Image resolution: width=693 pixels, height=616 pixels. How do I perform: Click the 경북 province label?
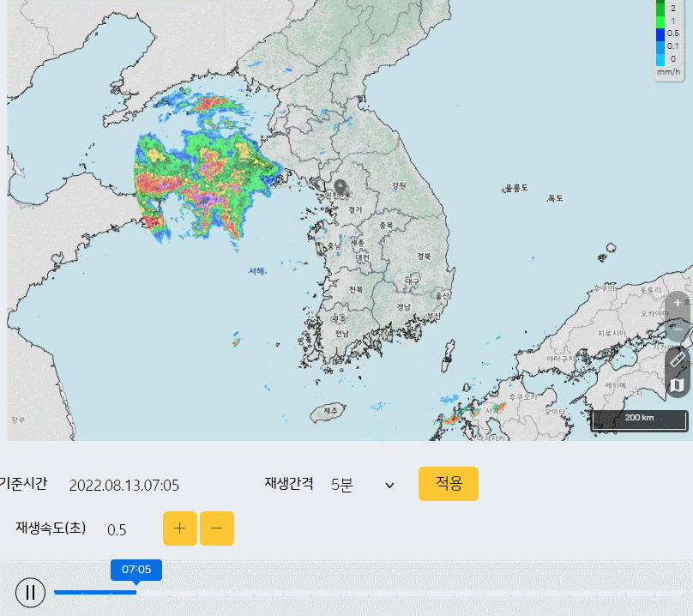coord(424,256)
